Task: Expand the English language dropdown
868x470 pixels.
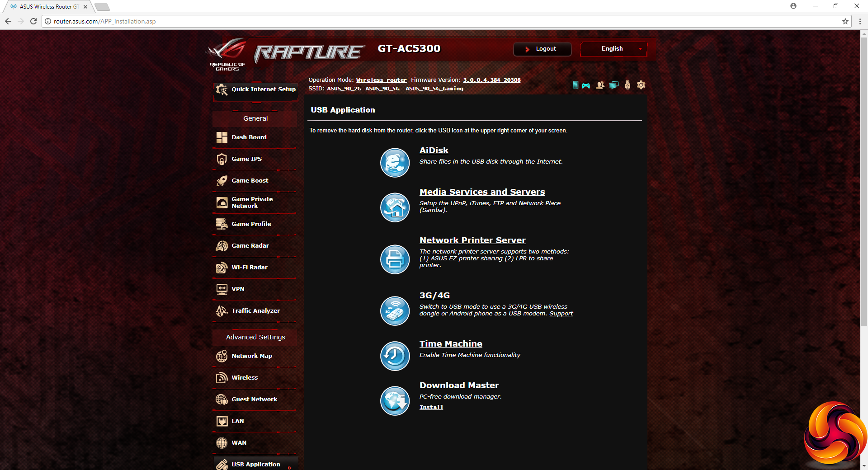Action: pyautogui.click(x=613, y=49)
